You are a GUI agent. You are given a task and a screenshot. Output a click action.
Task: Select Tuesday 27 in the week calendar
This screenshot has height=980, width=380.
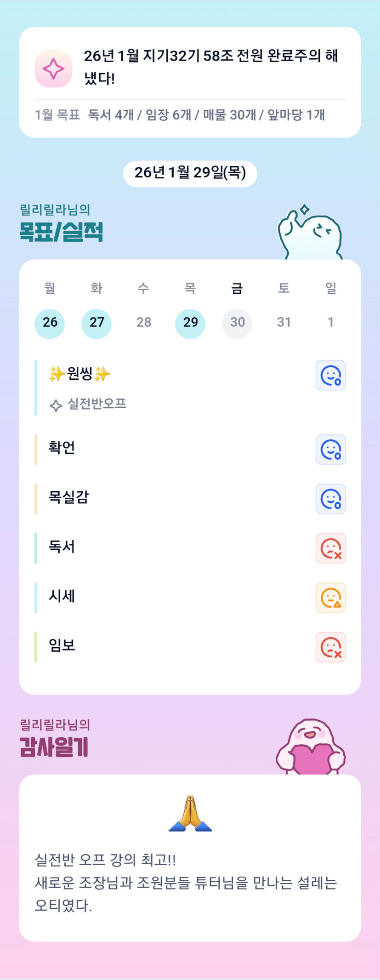coord(96,323)
